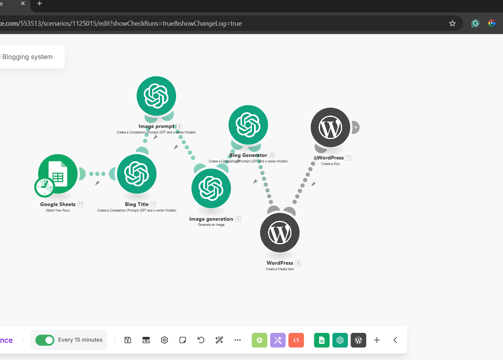
Task: Click the Blogging system scenario name
Action: 27,57
